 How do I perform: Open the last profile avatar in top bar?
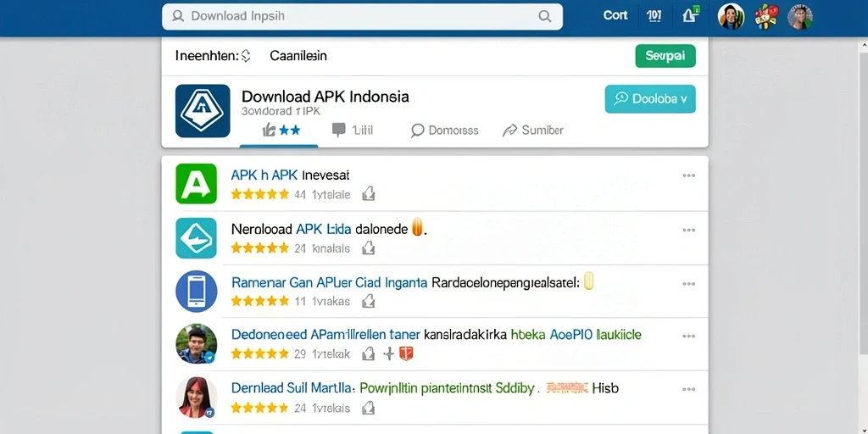coord(800,17)
